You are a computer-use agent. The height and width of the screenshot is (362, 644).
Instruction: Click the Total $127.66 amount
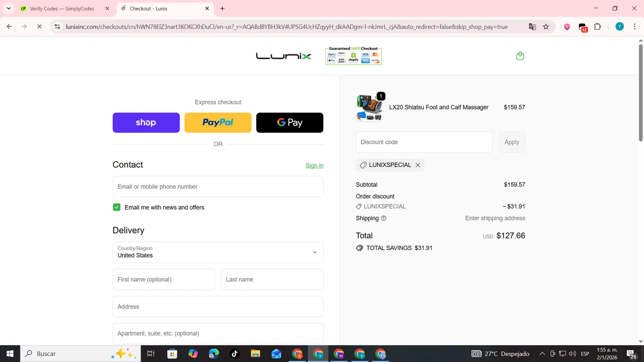[510, 235]
